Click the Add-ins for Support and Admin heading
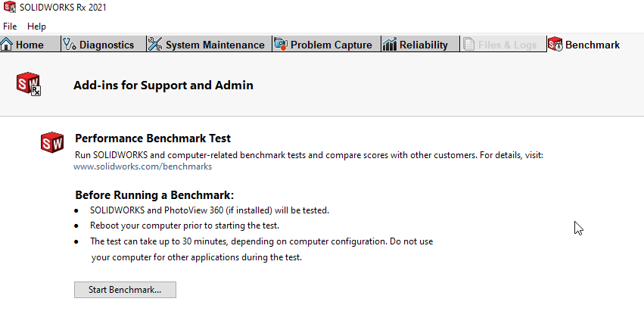The height and width of the screenshot is (311, 644). (x=163, y=85)
